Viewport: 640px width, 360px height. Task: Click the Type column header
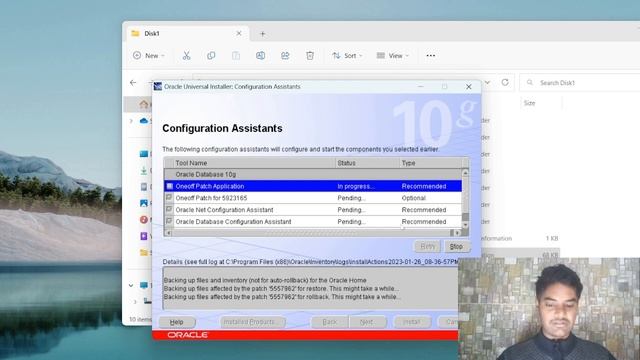coord(431,163)
